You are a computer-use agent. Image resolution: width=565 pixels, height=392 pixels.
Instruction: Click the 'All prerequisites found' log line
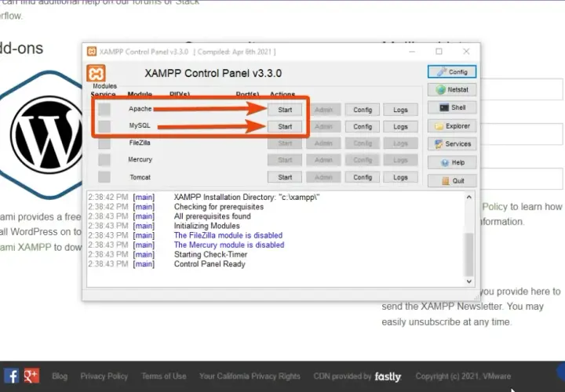212,216
